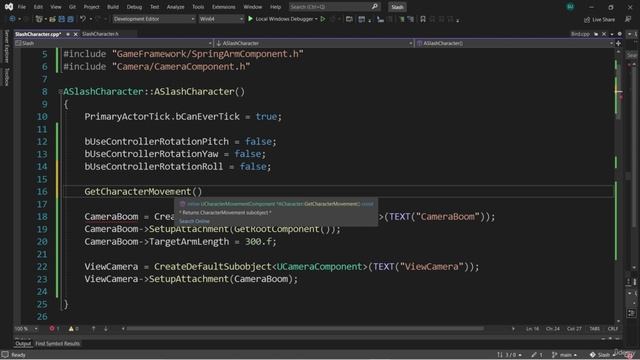
Task: Open the Development Editor configuration dropdown
Action: click(153, 19)
